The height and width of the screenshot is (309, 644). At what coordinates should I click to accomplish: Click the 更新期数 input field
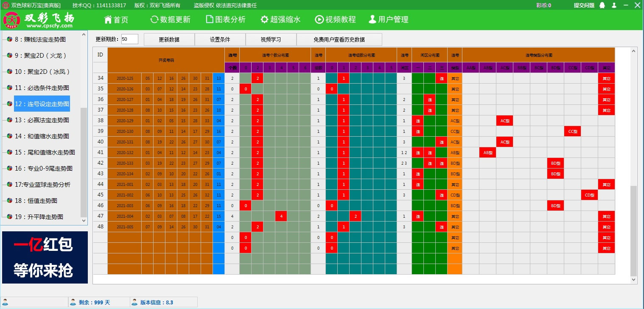click(x=129, y=39)
